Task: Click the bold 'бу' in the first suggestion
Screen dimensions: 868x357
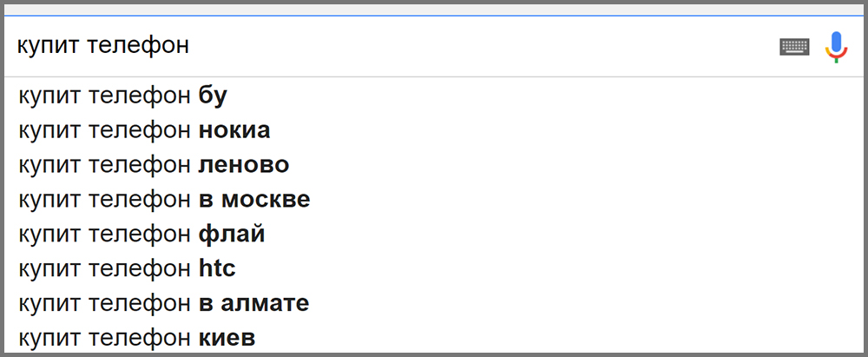Action: tap(213, 96)
